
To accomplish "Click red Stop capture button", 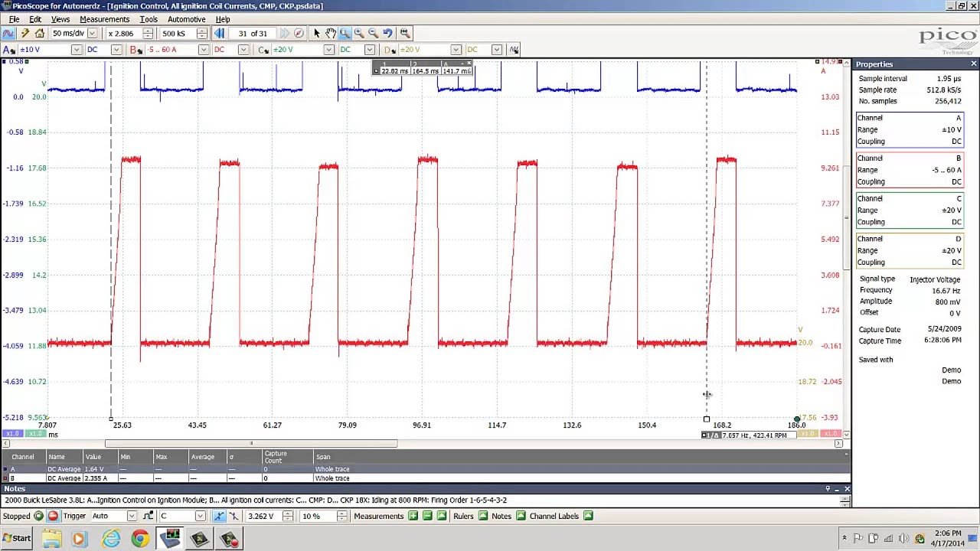I will (x=53, y=517).
